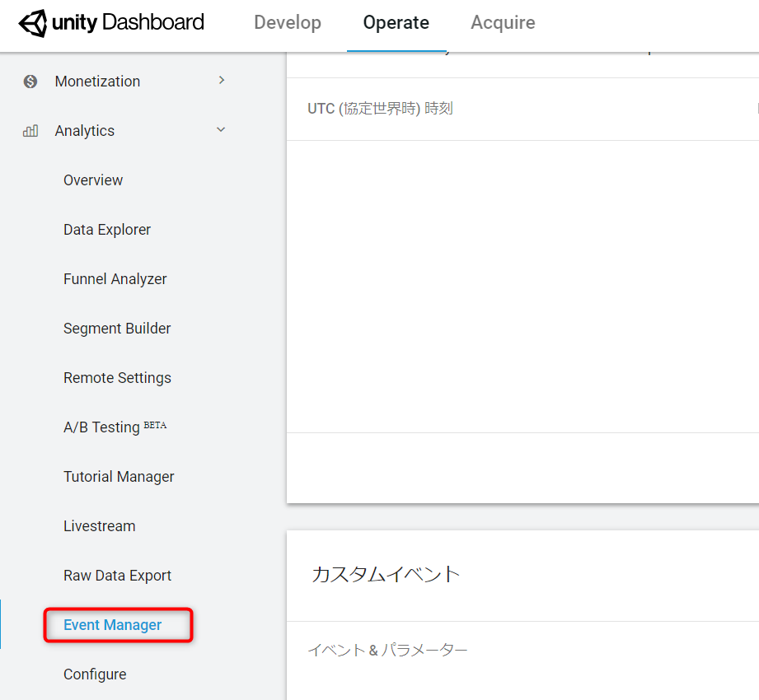This screenshot has height=700, width=759.
Task: Navigate to Segment Builder
Action: (x=117, y=328)
